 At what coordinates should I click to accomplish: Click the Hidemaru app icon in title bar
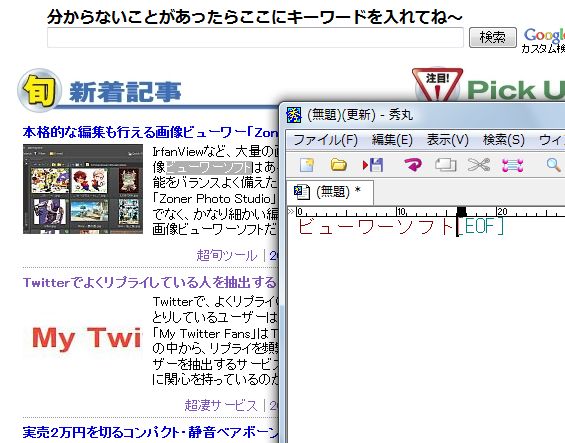294,115
